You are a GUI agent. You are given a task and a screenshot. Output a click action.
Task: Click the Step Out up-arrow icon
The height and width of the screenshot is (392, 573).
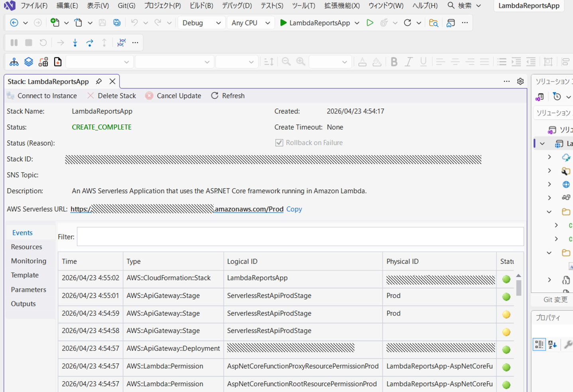click(x=104, y=42)
